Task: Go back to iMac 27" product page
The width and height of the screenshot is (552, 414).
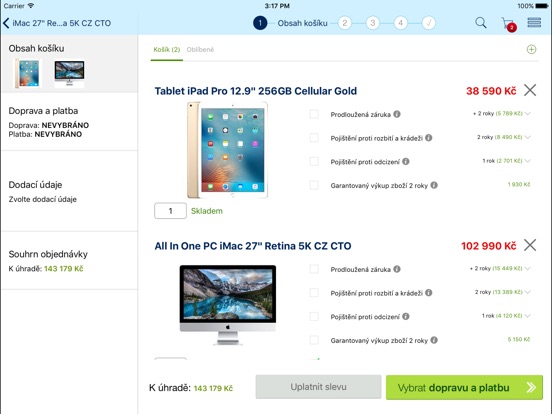Action: (x=57, y=23)
